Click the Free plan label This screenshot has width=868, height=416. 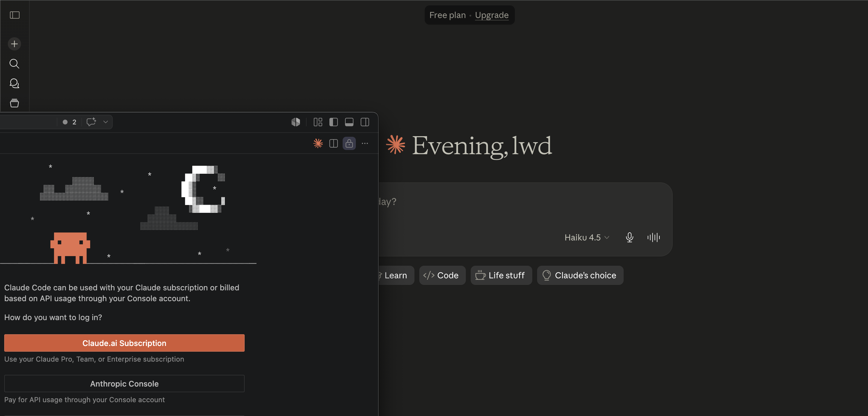click(x=447, y=15)
